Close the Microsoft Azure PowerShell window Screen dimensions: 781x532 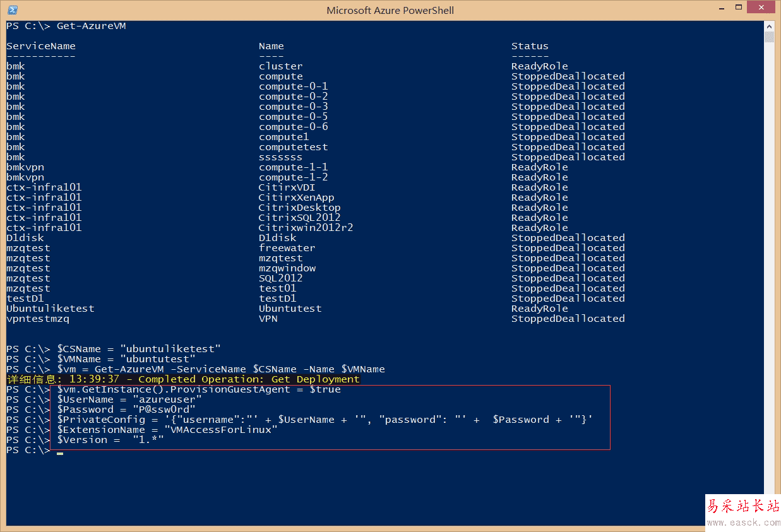tap(762, 9)
